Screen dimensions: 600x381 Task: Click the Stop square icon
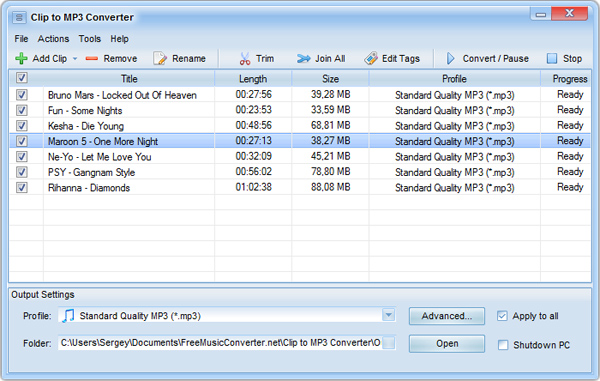coord(552,59)
